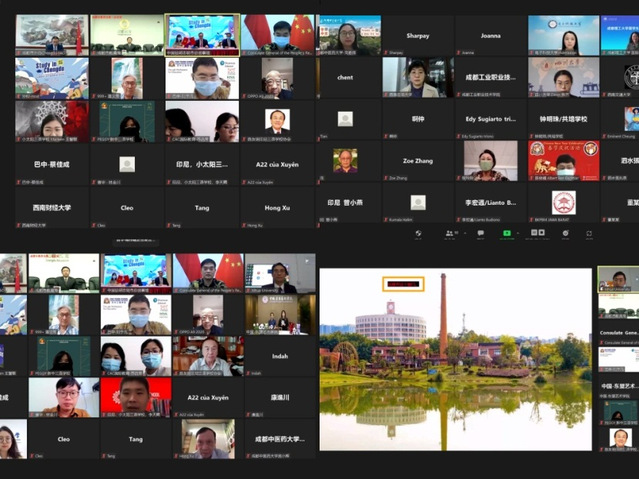Click the Study in Chengdu video thumbnail
The image size is (639, 479).
pos(52,77)
